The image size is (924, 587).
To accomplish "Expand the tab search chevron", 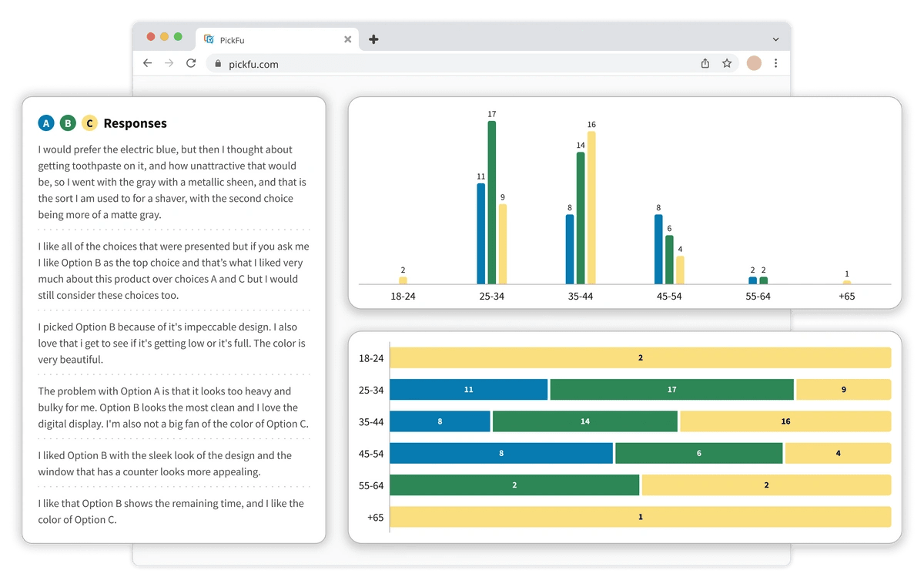I will 775,39.
